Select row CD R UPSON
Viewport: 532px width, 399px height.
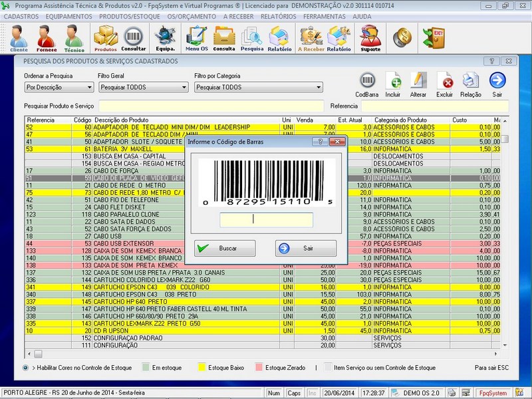(x=263, y=331)
